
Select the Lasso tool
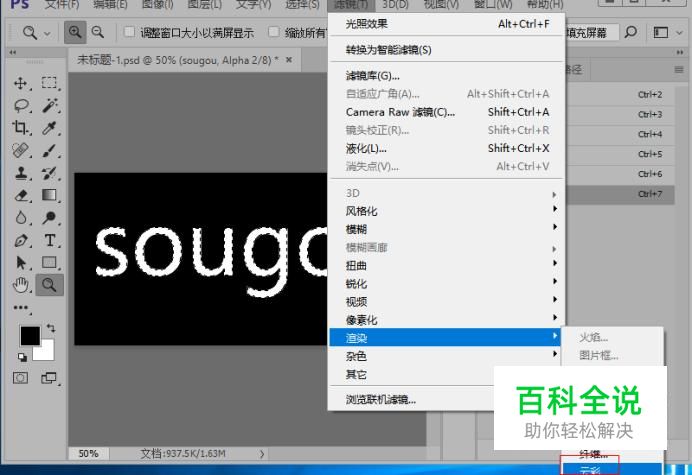tap(21, 106)
